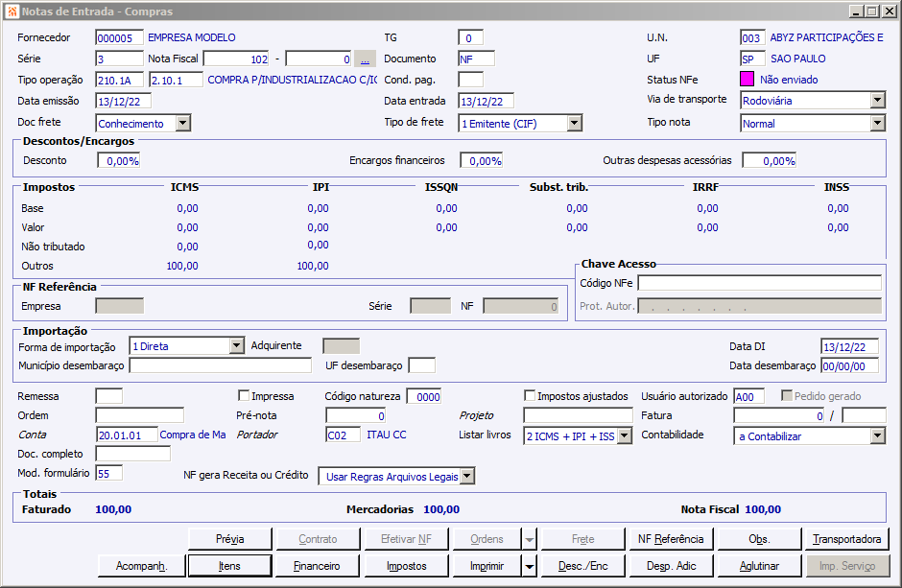Expand the Forma de importação dropdown
Viewport: 902px width, 588px height.
237,346
